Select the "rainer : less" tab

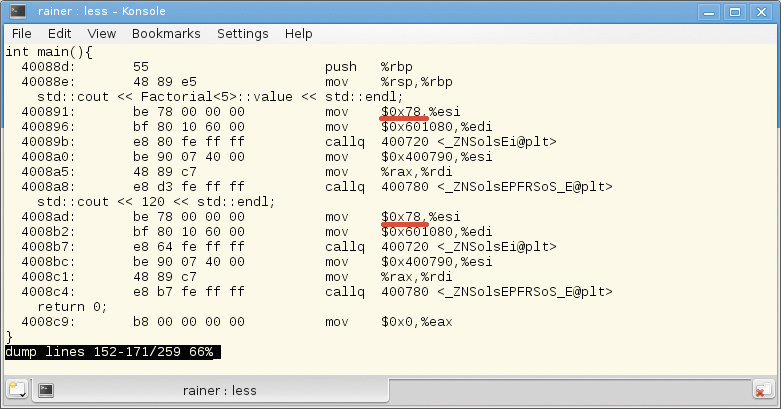[x=216, y=390]
